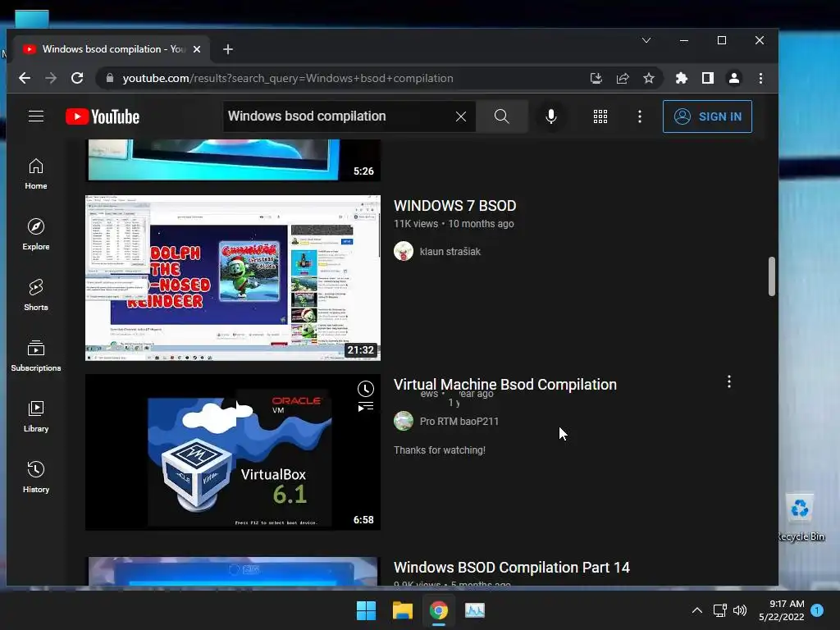Open the Chrome profile icon
The height and width of the screenshot is (630, 840).
tap(734, 78)
